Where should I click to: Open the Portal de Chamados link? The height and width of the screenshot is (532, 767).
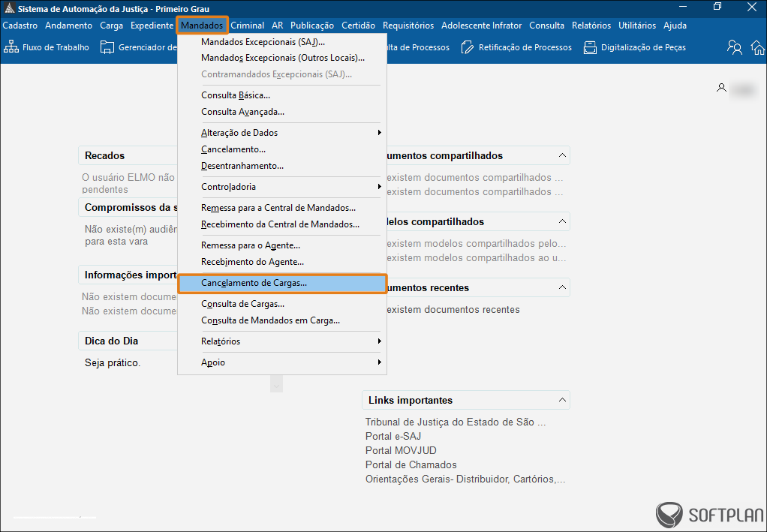pyautogui.click(x=411, y=464)
